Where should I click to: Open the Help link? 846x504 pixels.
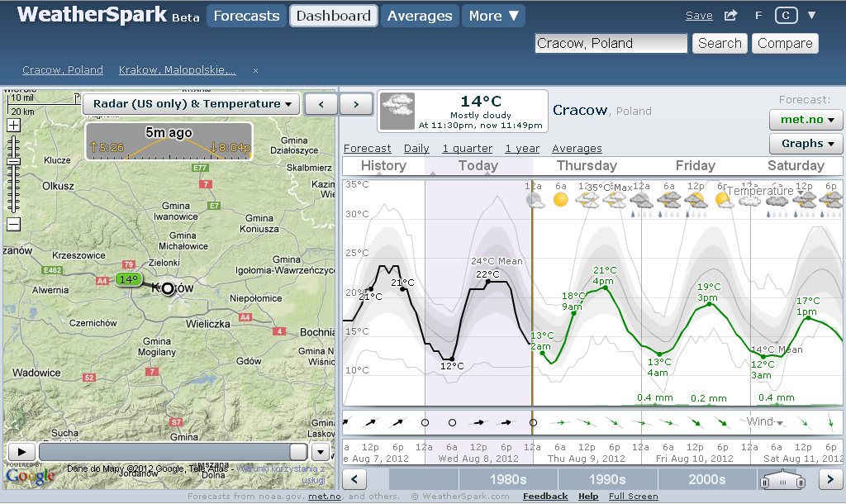point(588,497)
